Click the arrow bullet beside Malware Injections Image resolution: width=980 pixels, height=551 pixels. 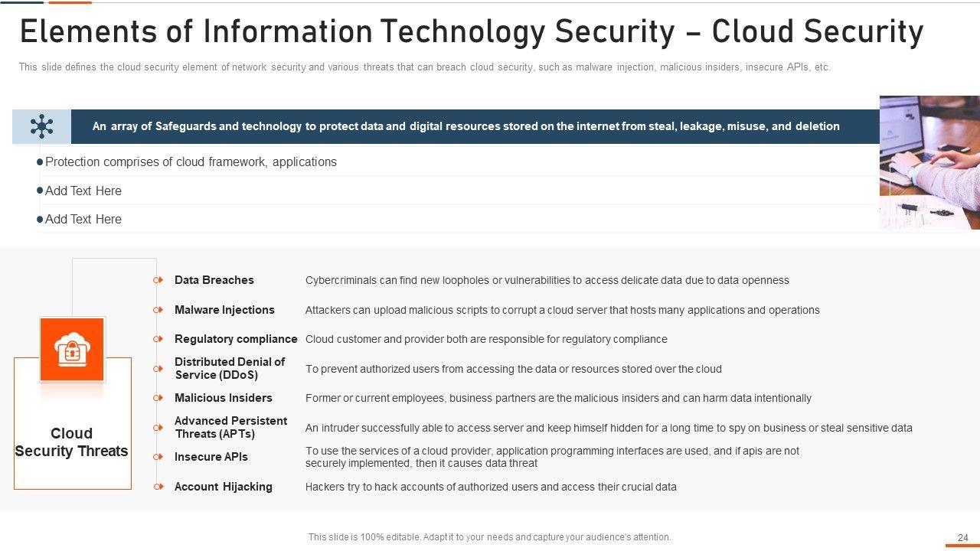(x=158, y=310)
